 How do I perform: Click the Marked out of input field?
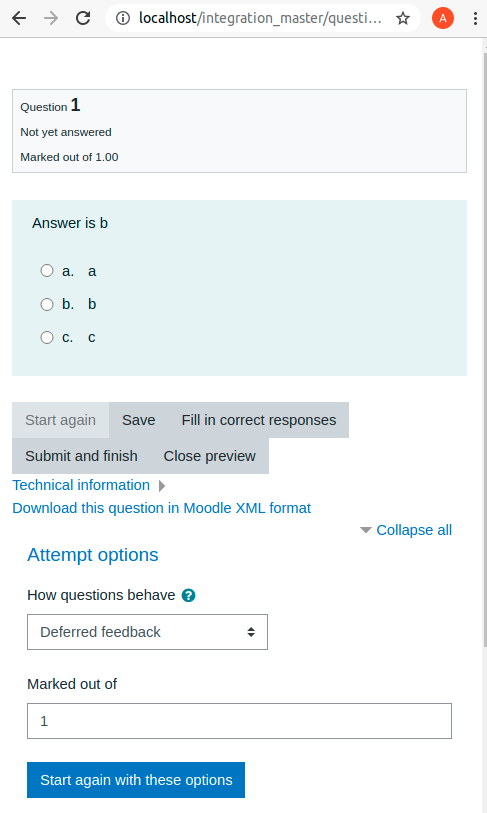pyautogui.click(x=239, y=721)
